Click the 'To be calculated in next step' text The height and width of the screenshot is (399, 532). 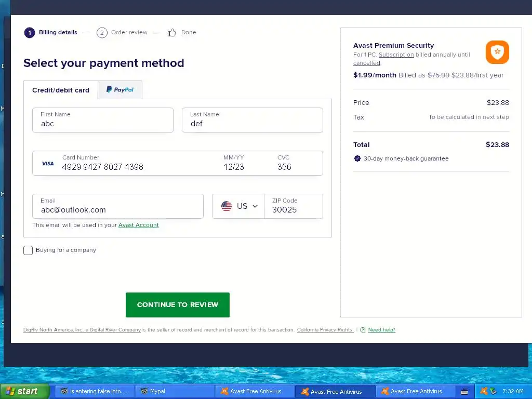pyautogui.click(x=469, y=117)
